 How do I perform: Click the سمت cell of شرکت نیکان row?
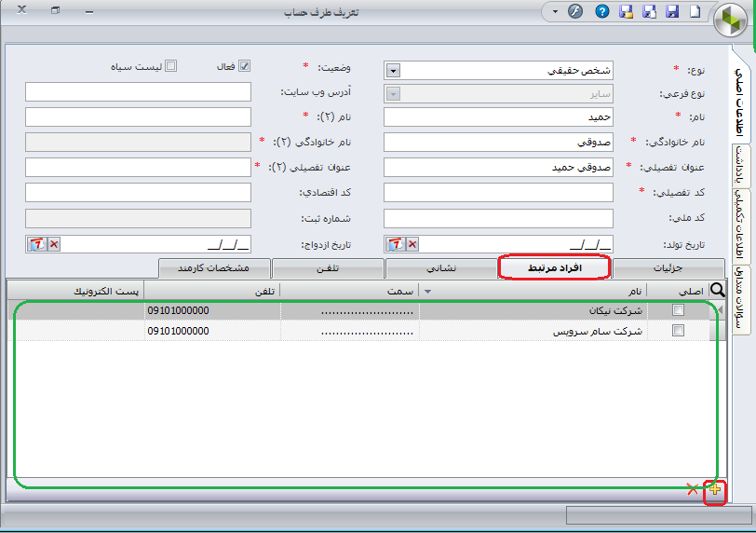pos(349,310)
